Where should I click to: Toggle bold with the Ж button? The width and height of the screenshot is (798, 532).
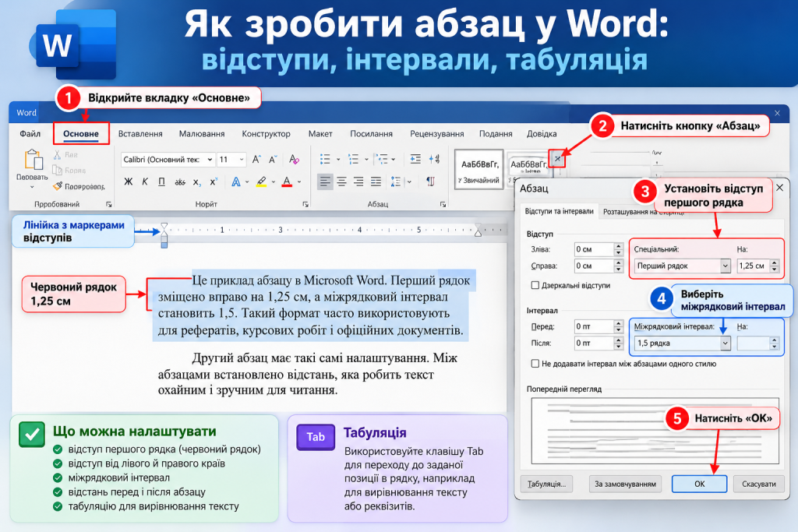tap(129, 181)
